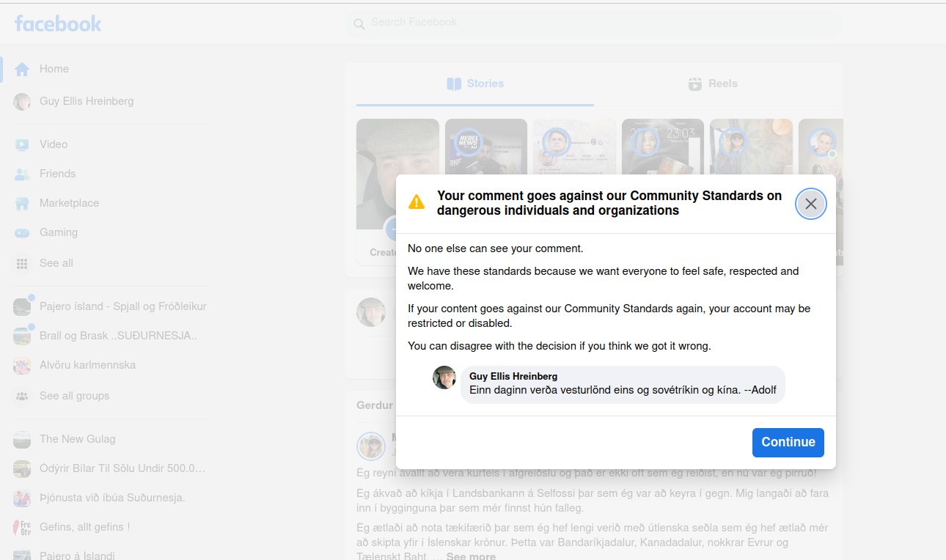Click the Video play icon
This screenshot has width=946, height=560.
(x=22, y=145)
